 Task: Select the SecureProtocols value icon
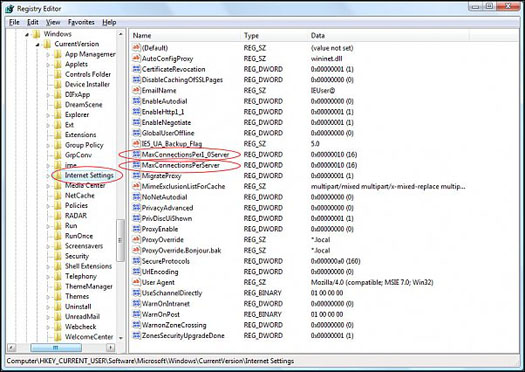coord(136,261)
